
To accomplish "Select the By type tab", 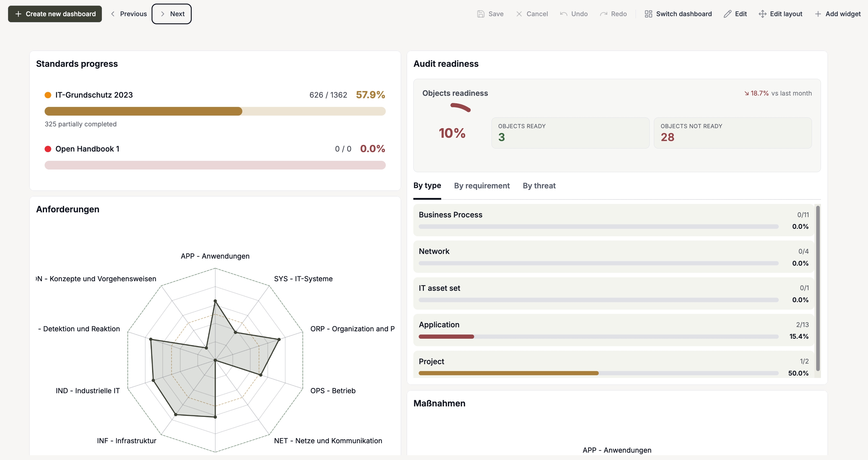I will point(427,186).
